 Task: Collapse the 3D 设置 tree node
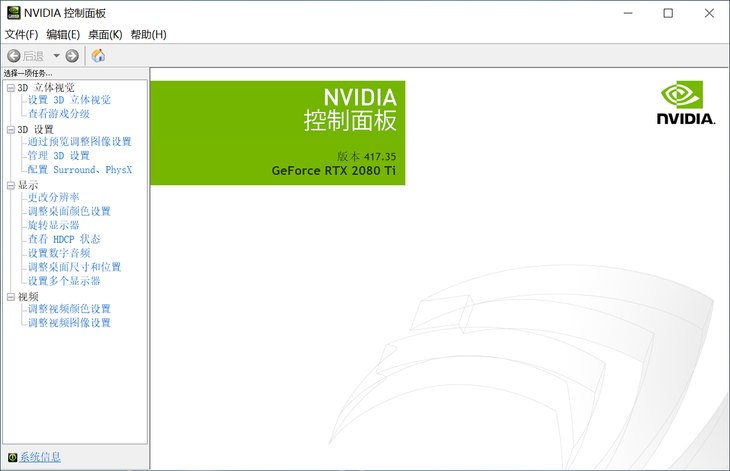[x=11, y=130]
